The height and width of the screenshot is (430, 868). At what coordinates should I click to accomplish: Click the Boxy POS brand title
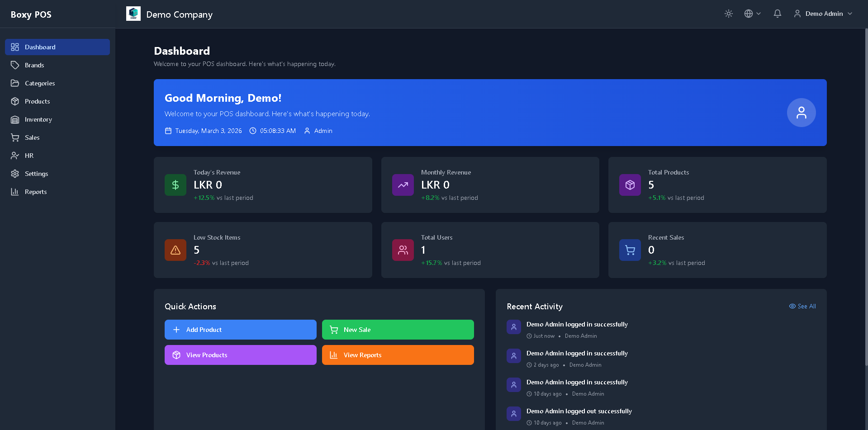click(x=31, y=14)
